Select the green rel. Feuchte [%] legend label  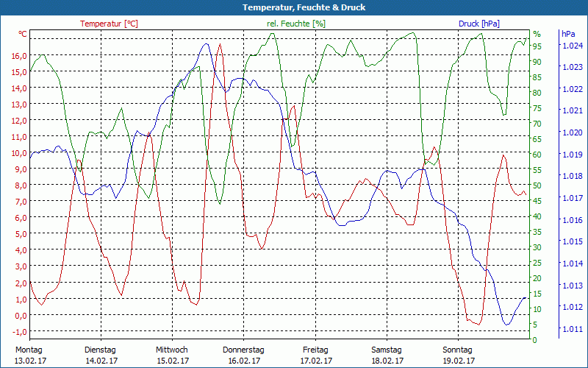pos(295,24)
